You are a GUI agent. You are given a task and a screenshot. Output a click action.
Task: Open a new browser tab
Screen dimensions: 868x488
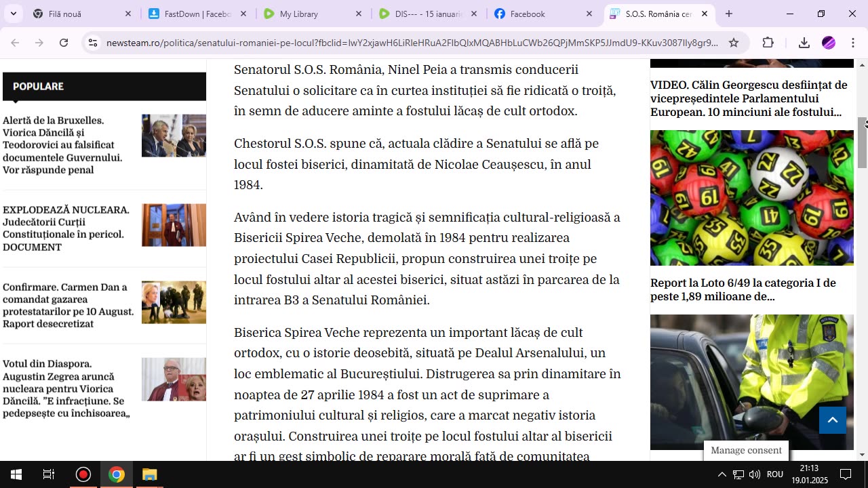click(x=729, y=14)
